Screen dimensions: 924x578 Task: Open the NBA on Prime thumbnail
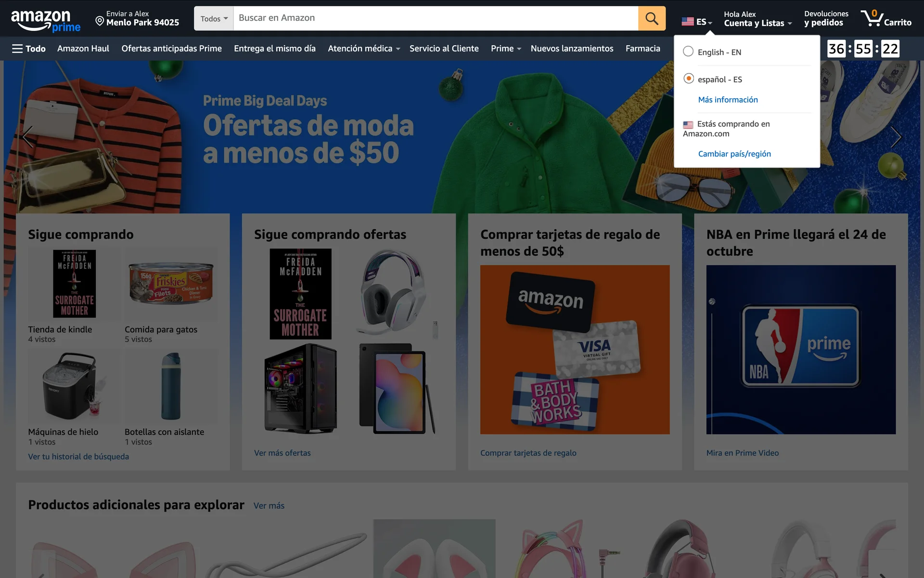[800, 349]
